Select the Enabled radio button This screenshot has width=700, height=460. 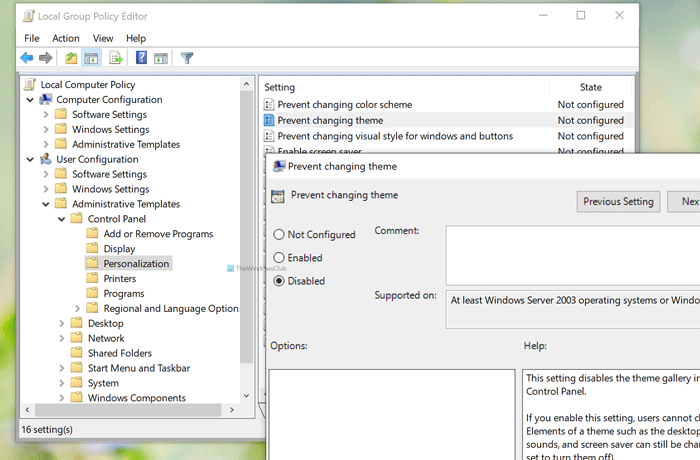[278, 258]
